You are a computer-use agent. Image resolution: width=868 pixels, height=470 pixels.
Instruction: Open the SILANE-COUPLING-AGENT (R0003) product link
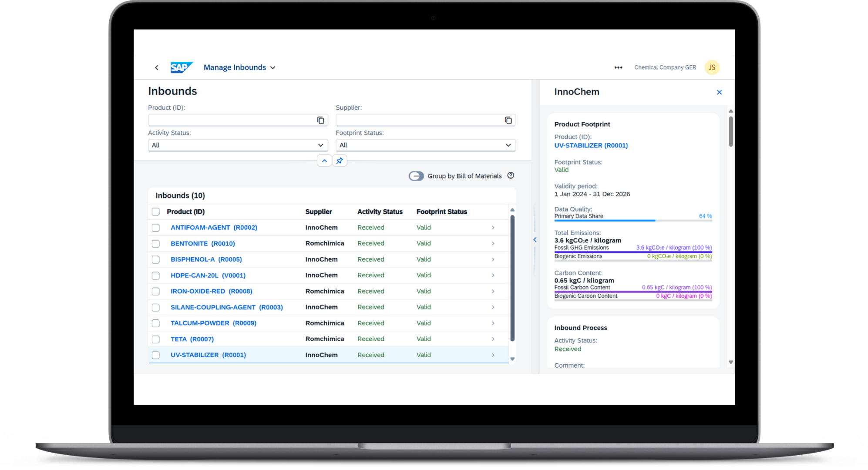pyautogui.click(x=227, y=307)
